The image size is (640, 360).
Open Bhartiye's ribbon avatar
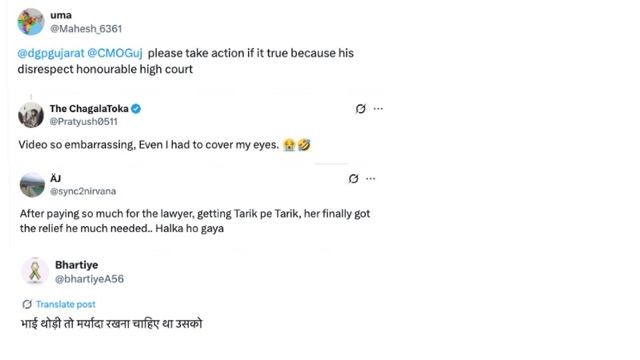pyautogui.click(x=35, y=271)
